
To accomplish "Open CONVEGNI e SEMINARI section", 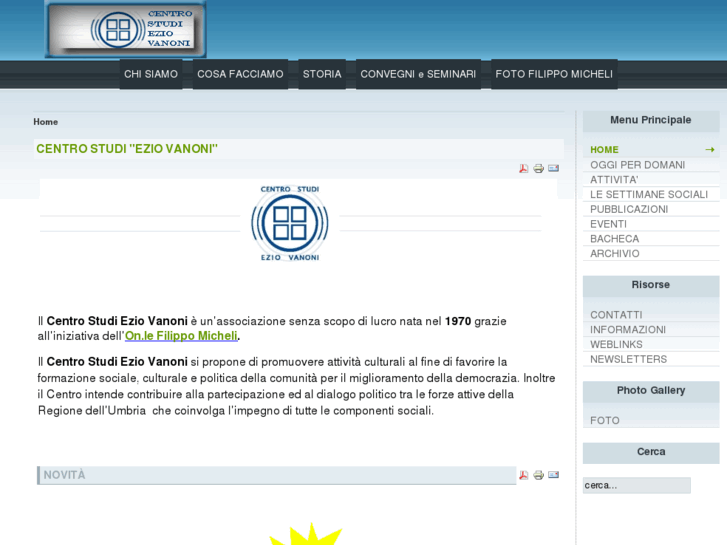I will tap(418, 74).
